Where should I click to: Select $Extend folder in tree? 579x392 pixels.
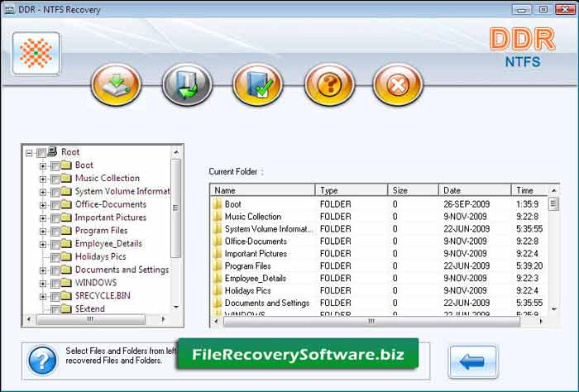(89, 308)
